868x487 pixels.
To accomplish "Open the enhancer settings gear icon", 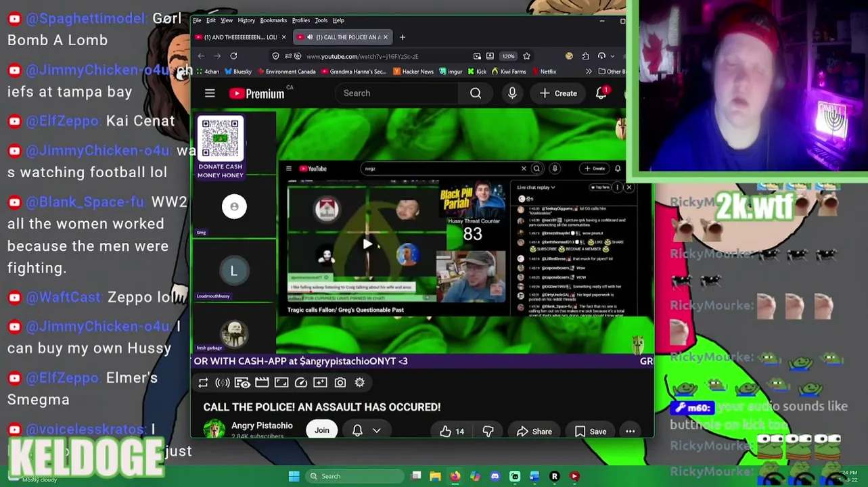I will (360, 383).
